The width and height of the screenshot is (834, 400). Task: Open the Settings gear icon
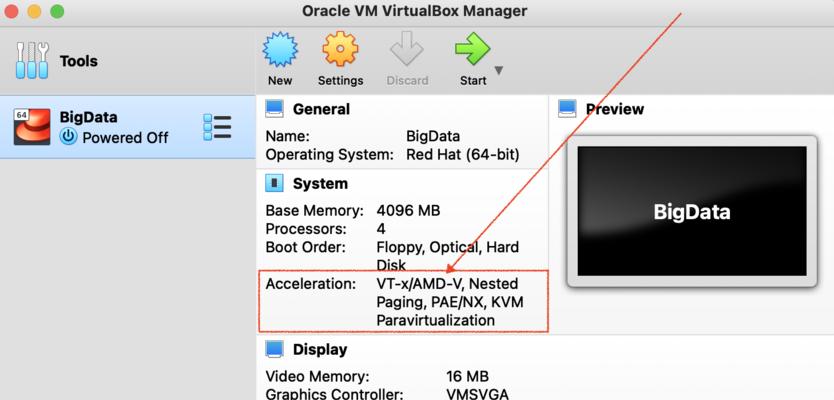tap(340, 50)
